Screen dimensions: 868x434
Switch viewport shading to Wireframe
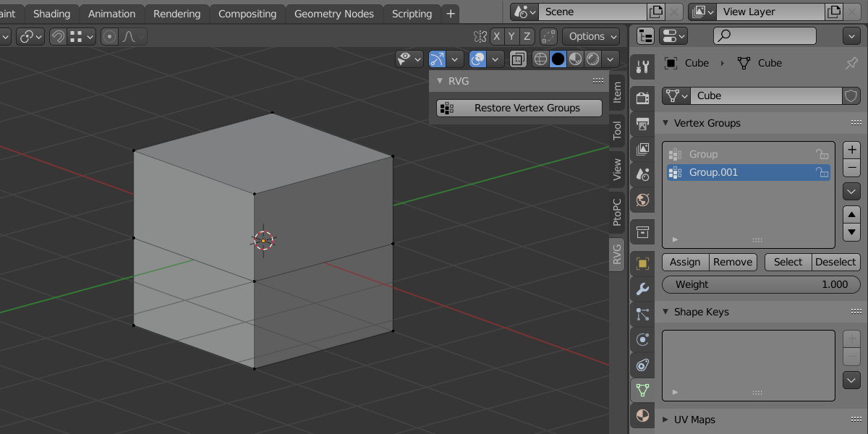(x=540, y=59)
